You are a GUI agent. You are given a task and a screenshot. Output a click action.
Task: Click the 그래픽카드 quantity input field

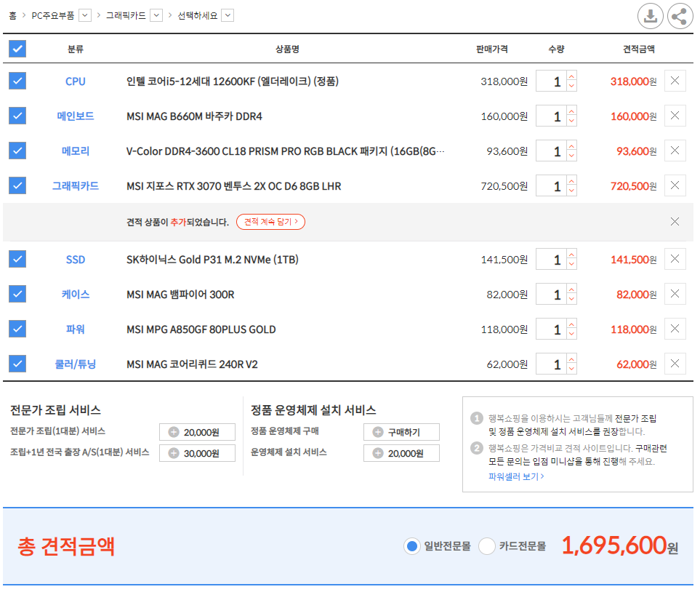pyautogui.click(x=551, y=185)
